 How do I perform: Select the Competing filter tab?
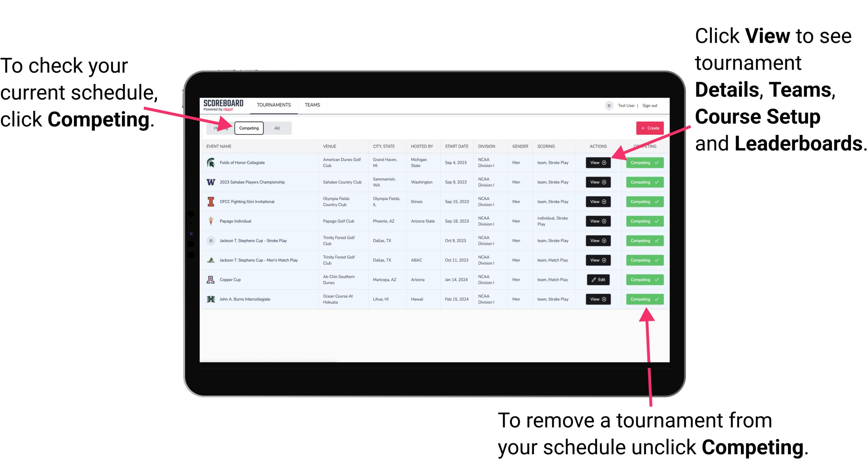[248, 128]
